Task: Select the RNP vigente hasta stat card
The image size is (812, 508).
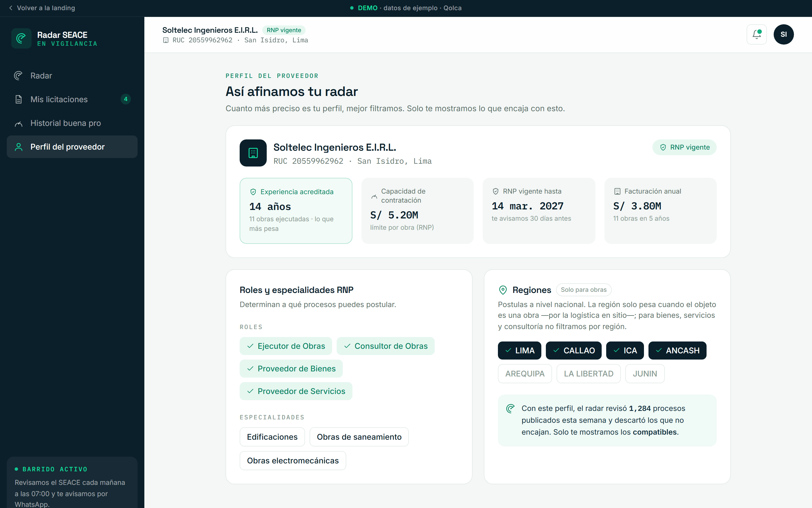Action: point(539,211)
